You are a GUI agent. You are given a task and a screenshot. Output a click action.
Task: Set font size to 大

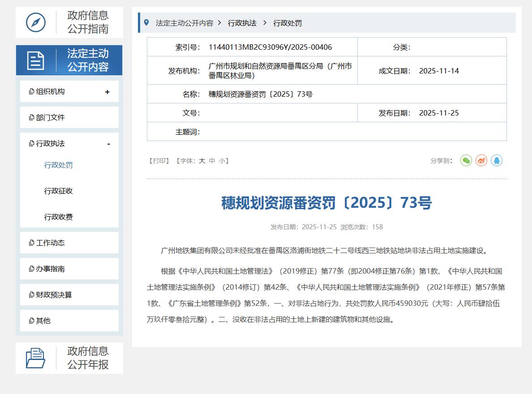click(202, 161)
